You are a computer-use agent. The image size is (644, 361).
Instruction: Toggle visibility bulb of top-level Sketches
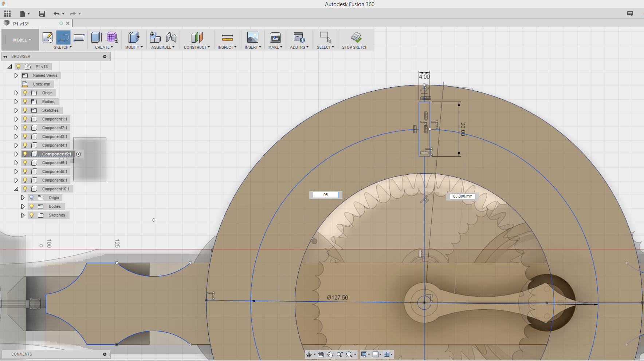tap(25, 110)
